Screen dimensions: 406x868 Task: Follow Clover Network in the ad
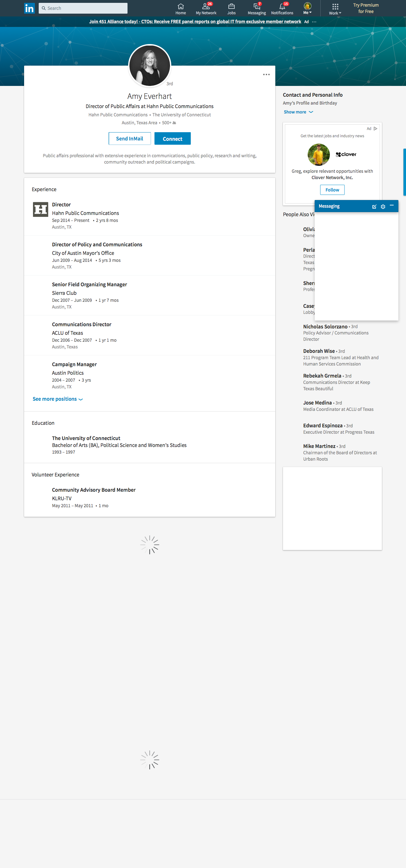[x=332, y=190]
